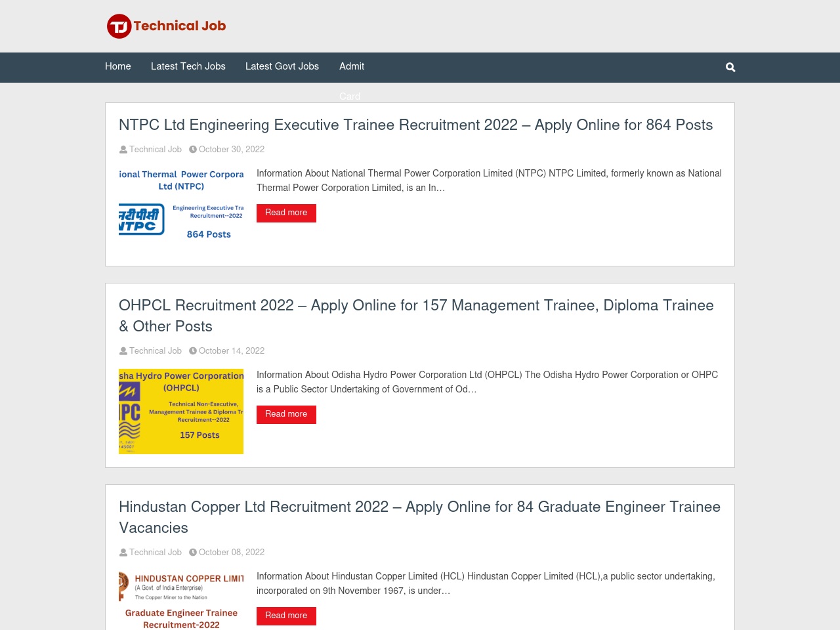The height and width of the screenshot is (630, 840).
Task: Click Read more under OHPCL post
Action: (286, 414)
